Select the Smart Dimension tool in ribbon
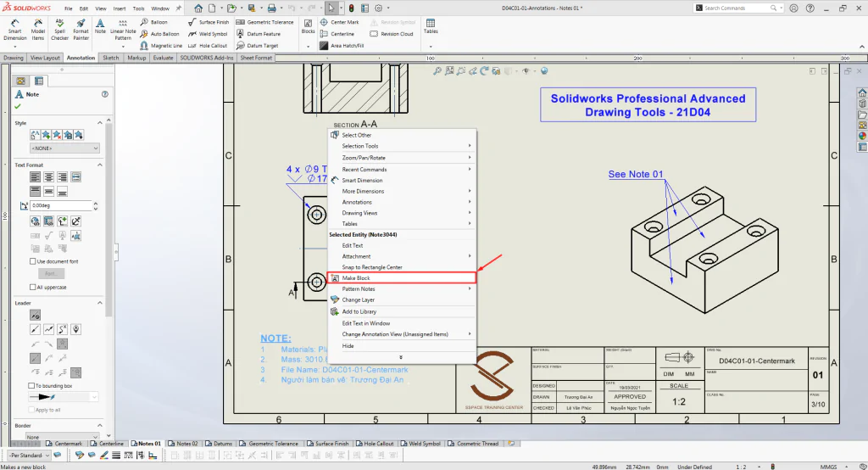The width and height of the screenshot is (868, 470). (x=15, y=30)
